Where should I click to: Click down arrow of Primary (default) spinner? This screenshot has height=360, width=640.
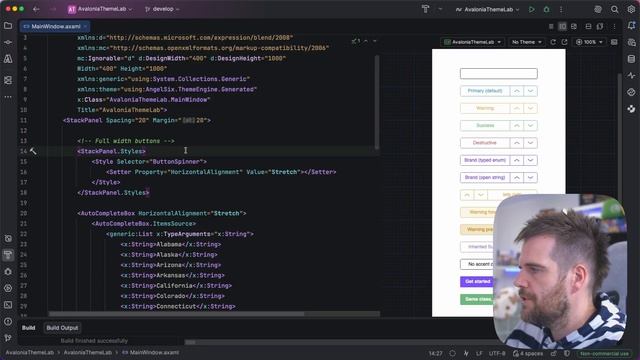(530, 91)
